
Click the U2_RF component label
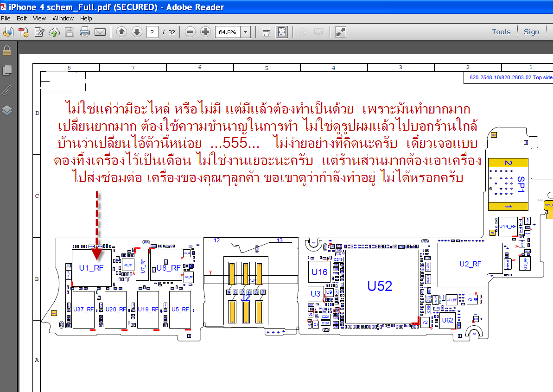(470, 264)
